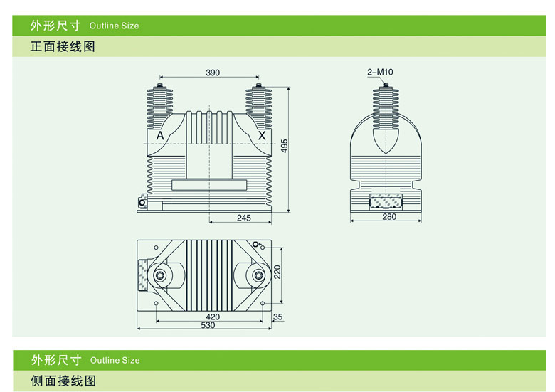The width and height of the screenshot is (555, 392).
Task: Click the right circular terminal in top view
Action: [255, 275]
